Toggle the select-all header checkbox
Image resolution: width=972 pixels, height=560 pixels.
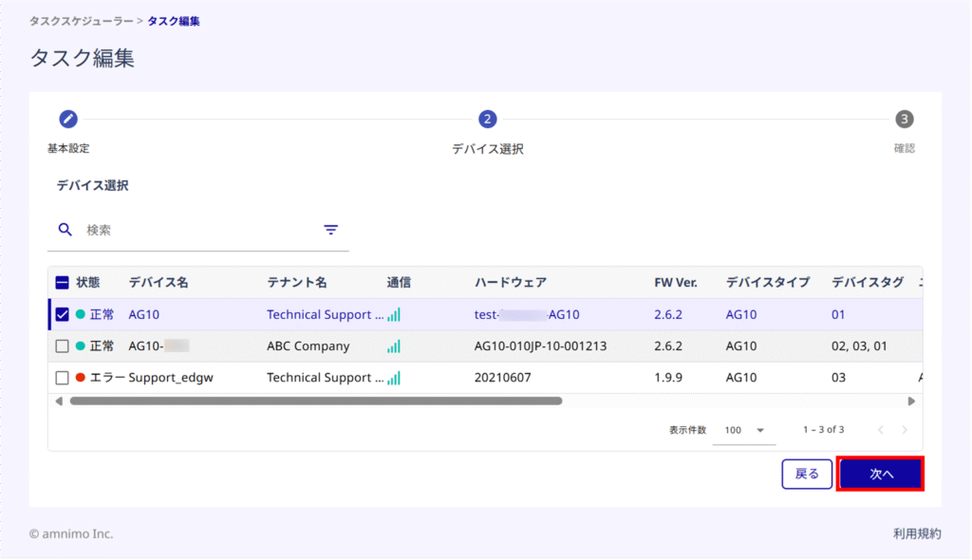tap(62, 283)
